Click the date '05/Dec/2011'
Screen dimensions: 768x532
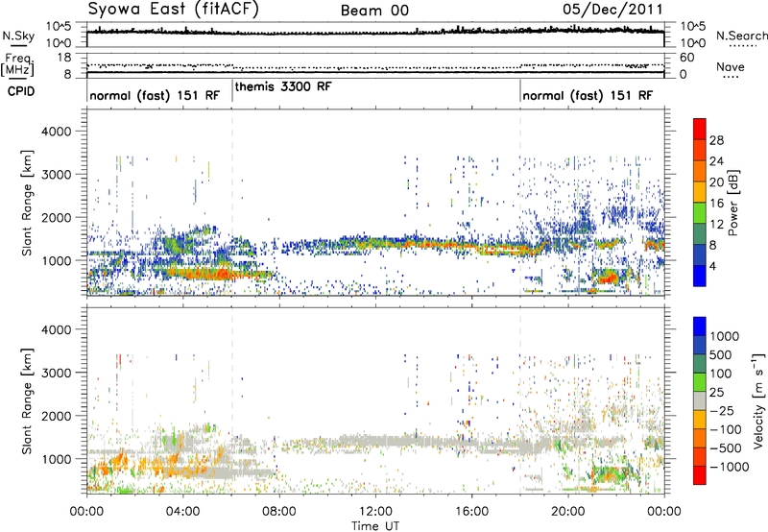[612, 10]
